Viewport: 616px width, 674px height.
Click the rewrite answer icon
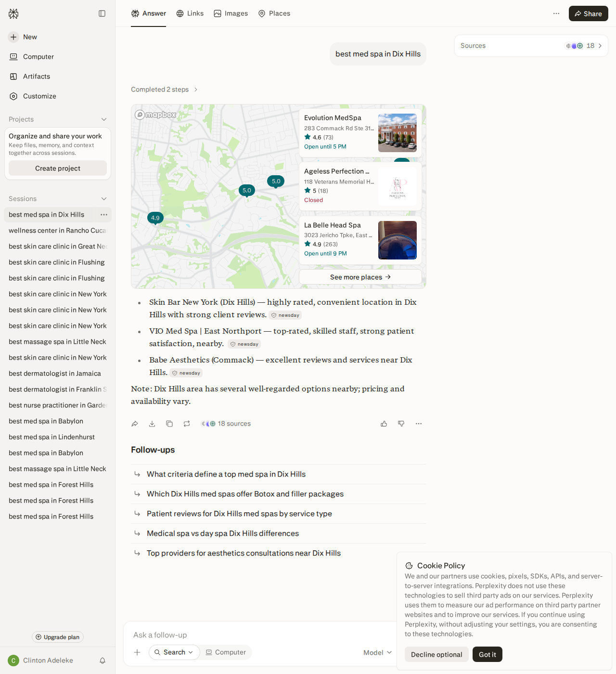click(187, 424)
